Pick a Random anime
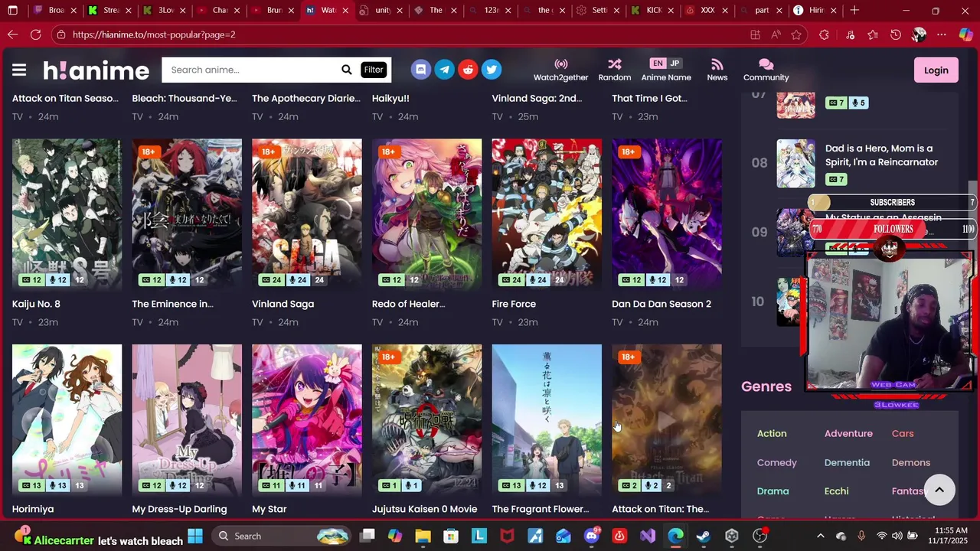This screenshot has width=980, height=551. [614, 70]
